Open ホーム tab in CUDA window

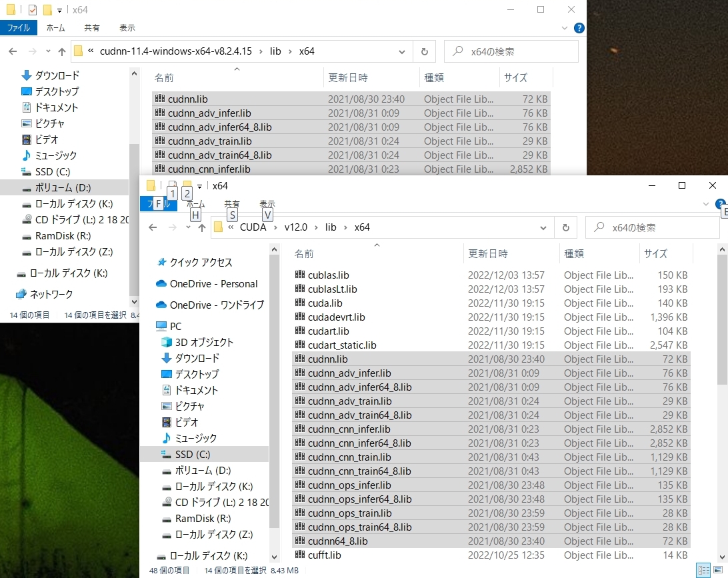tap(195, 204)
